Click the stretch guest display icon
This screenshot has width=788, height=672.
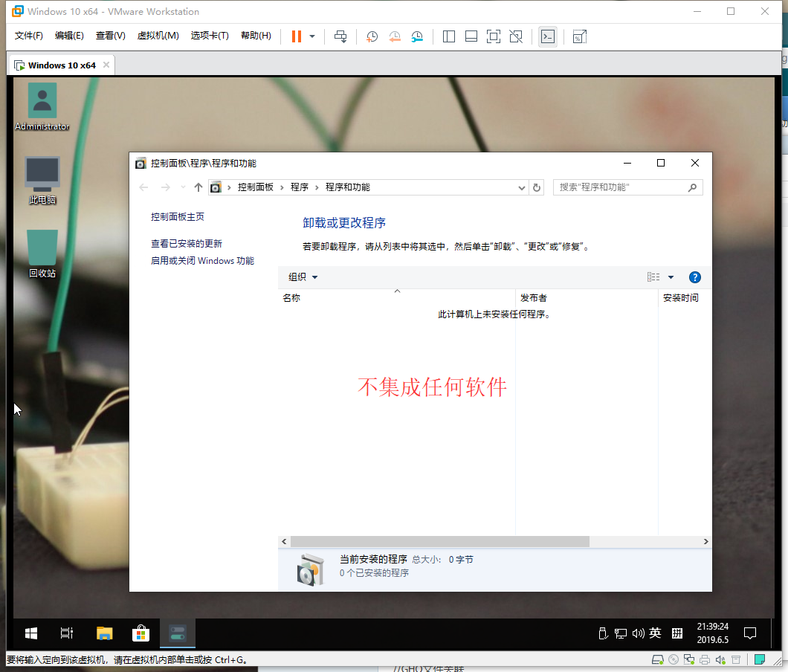[579, 36]
